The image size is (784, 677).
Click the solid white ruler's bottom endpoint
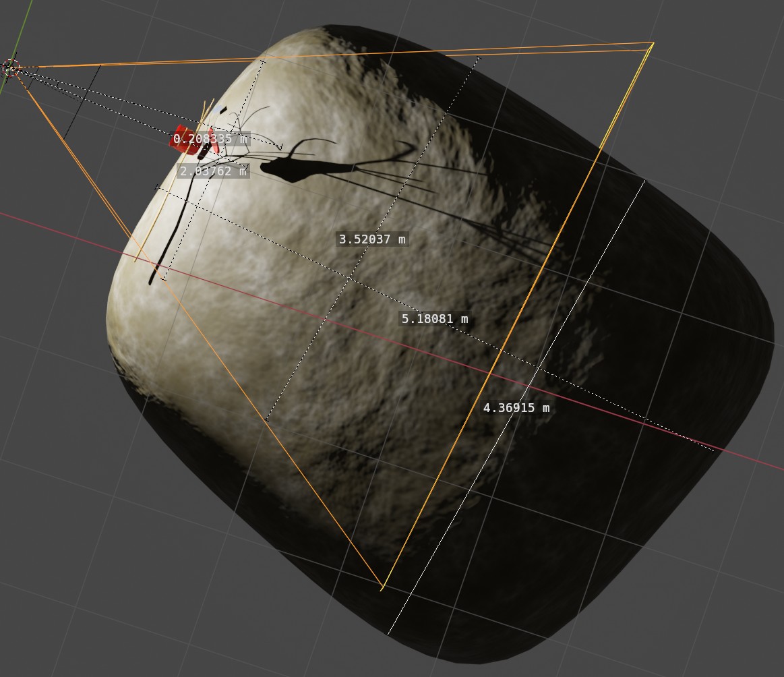(x=388, y=635)
